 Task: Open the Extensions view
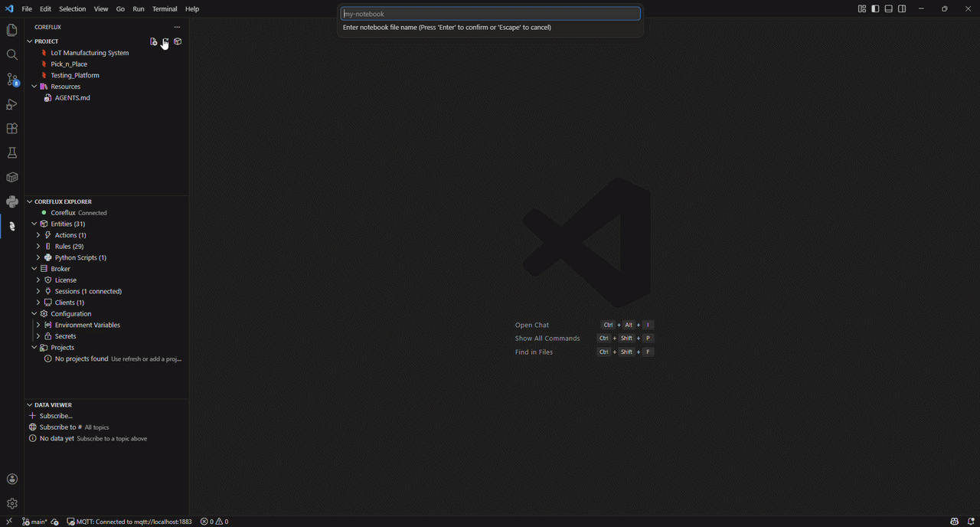(11, 129)
